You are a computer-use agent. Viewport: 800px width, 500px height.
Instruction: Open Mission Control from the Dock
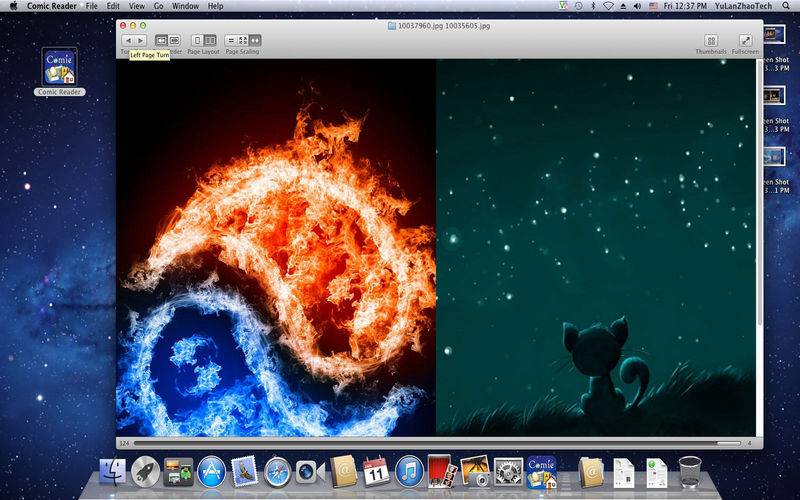tap(179, 471)
